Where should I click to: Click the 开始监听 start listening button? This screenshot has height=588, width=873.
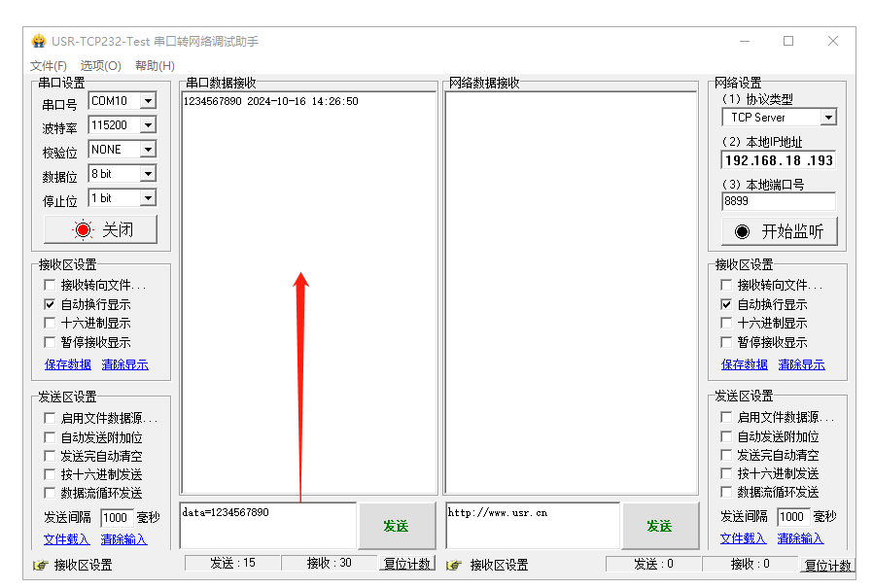point(779,231)
